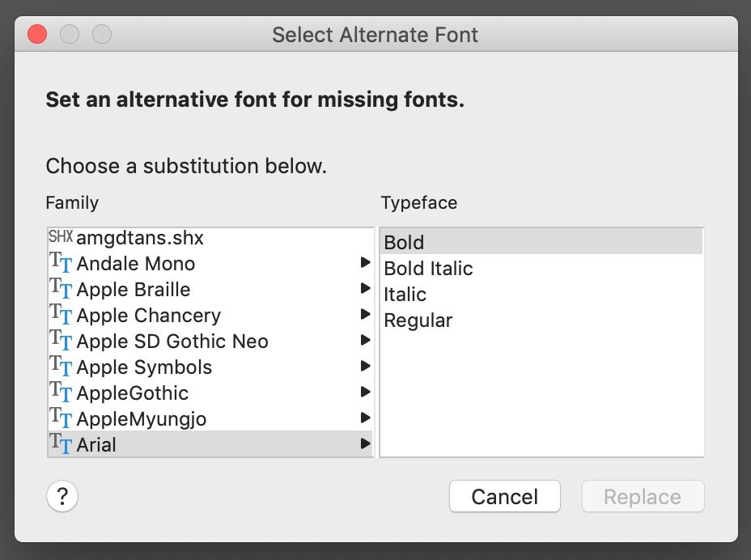
Task: Click the TrueType icon beside Apple Chancery
Action: 62,315
